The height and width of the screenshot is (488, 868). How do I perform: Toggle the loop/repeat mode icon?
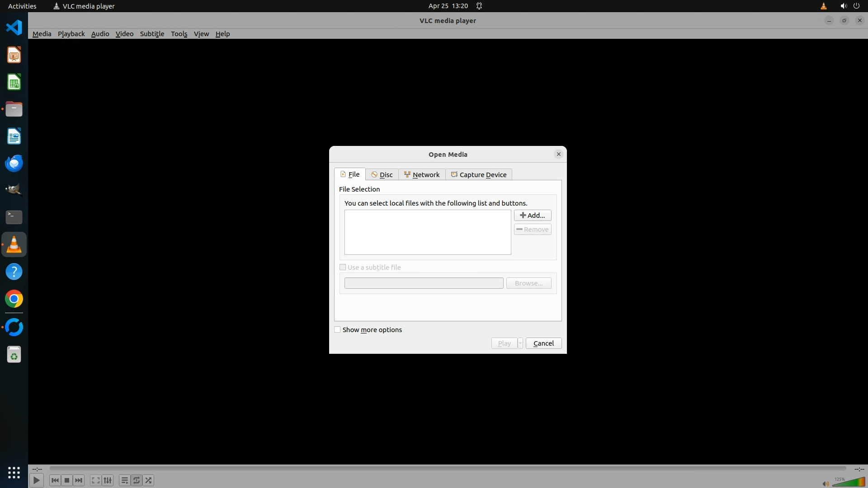tap(137, 480)
